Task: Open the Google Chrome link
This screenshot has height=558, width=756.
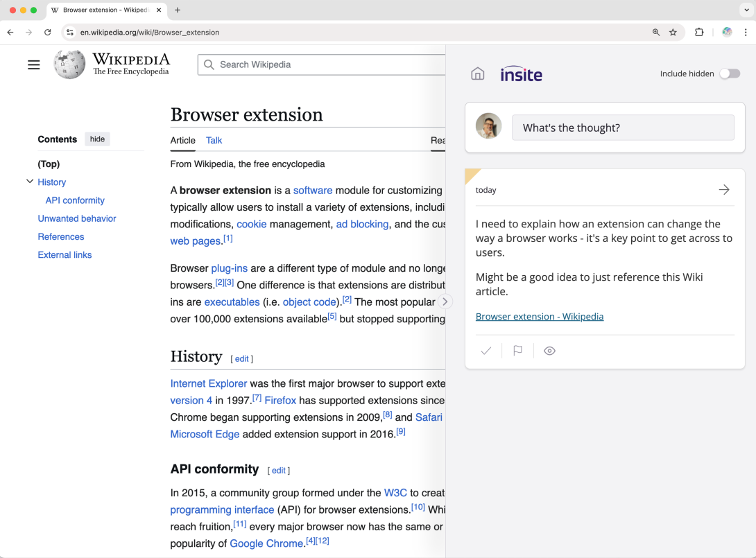Action: click(x=266, y=543)
